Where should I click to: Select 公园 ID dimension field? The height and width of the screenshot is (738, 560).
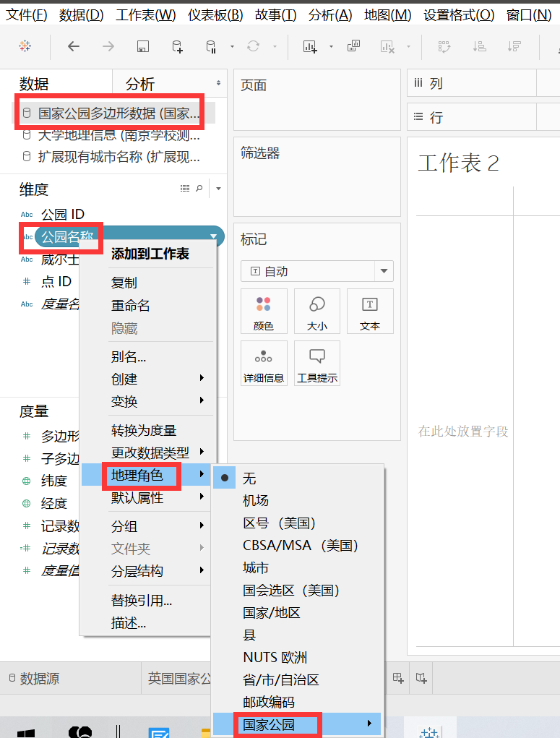pos(63,214)
